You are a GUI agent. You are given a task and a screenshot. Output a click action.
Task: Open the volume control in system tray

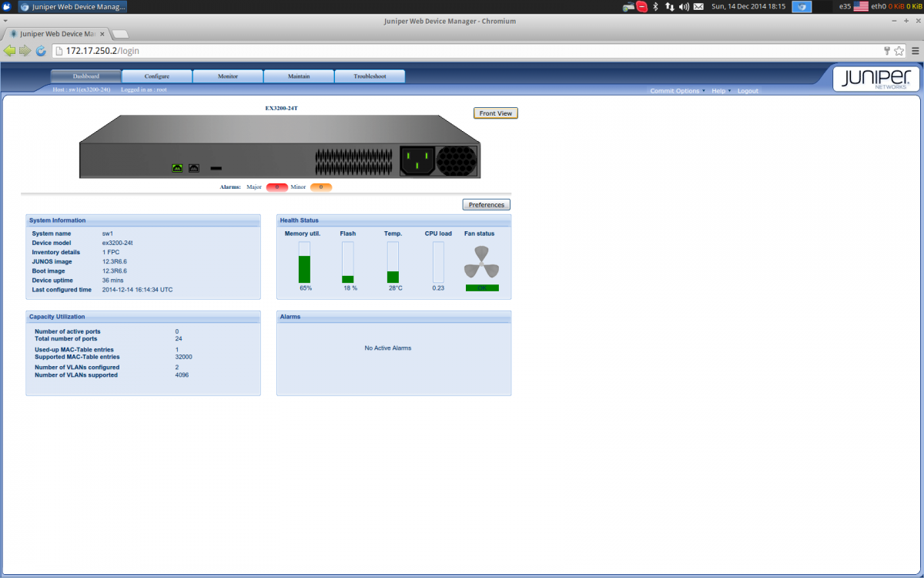[684, 6]
